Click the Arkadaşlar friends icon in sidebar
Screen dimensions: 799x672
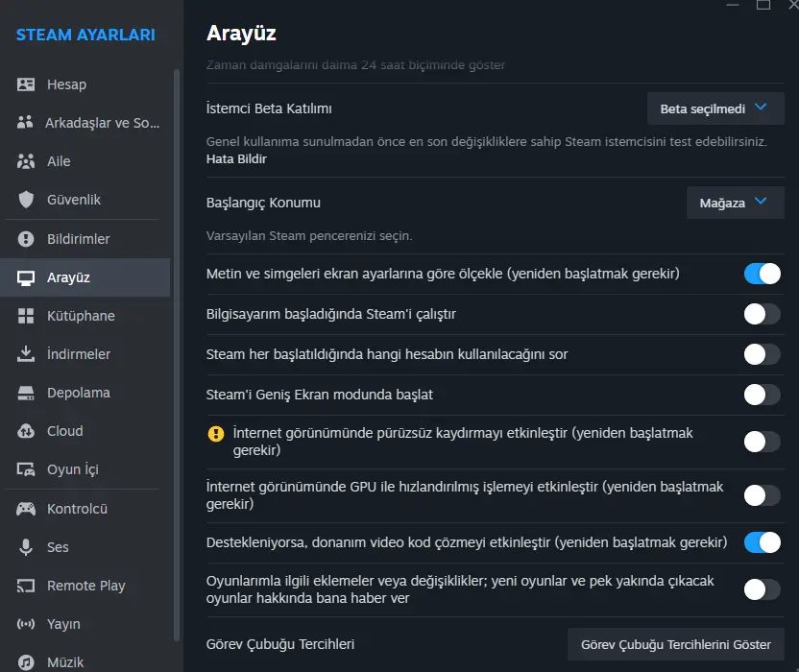(x=25, y=122)
